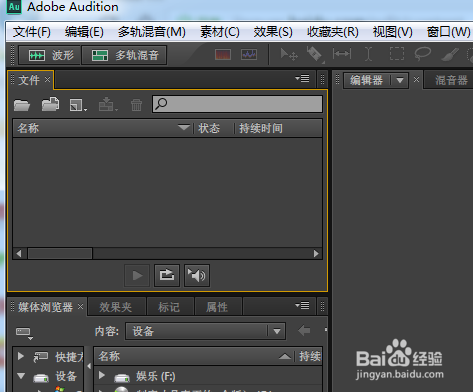Click the 状态 column header

(209, 128)
